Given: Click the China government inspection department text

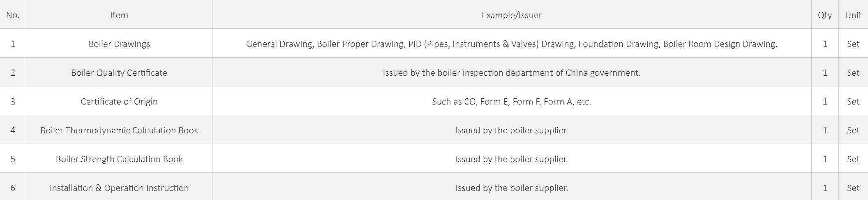Looking at the screenshot, I should [511, 73].
